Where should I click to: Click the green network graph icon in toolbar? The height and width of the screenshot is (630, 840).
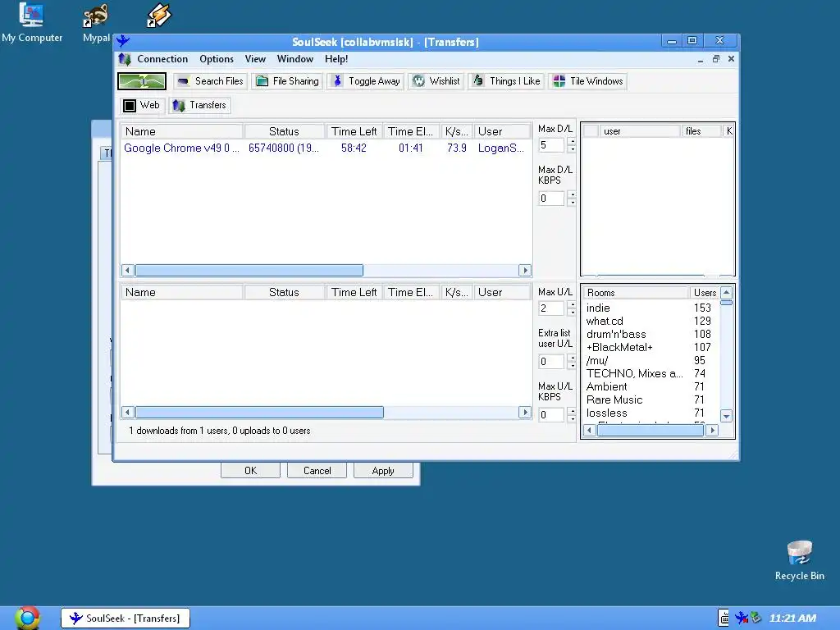(x=141, y=81)
